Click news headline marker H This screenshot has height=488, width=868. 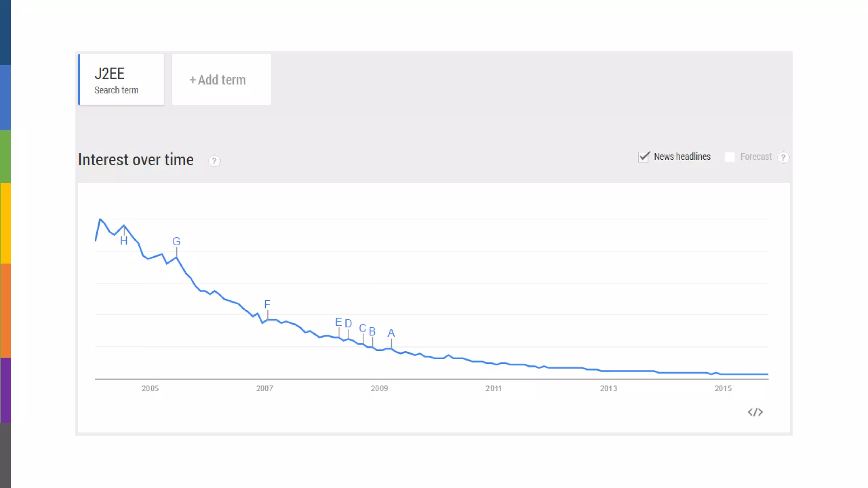124,241
